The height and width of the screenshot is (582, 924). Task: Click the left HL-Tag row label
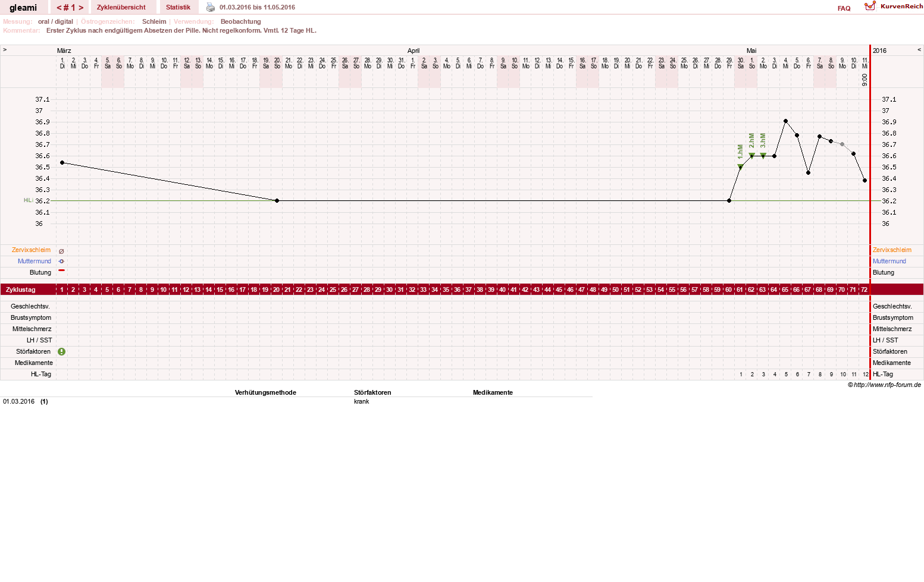pos(41,374)
